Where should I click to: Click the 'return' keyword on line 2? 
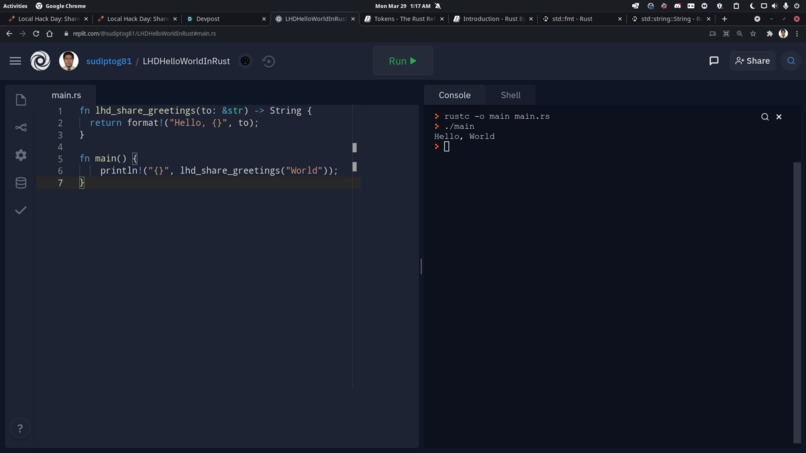[x=105, y=123]
